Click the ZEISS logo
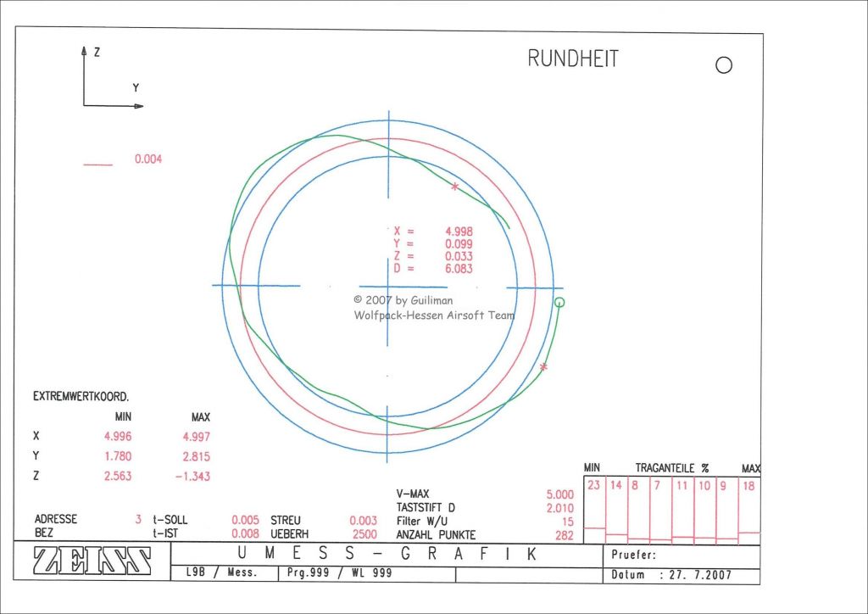868x614 pixels. (92, 561)
